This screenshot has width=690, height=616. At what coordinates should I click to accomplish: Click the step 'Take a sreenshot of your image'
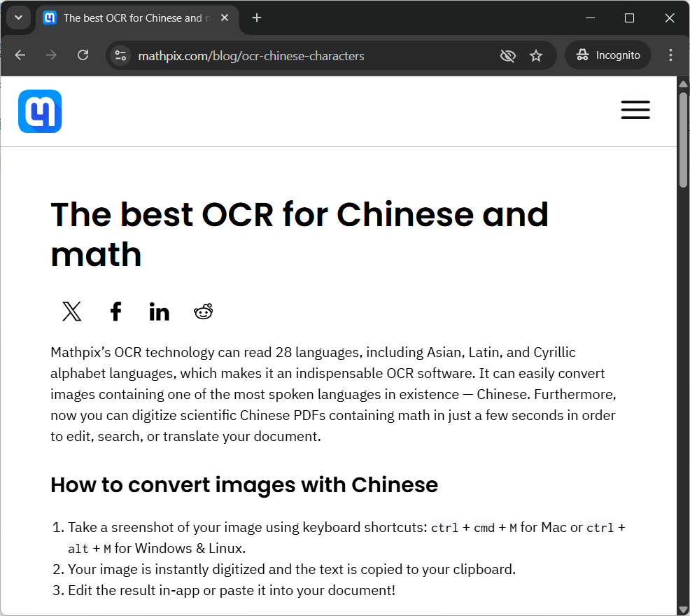pos(347,538)
